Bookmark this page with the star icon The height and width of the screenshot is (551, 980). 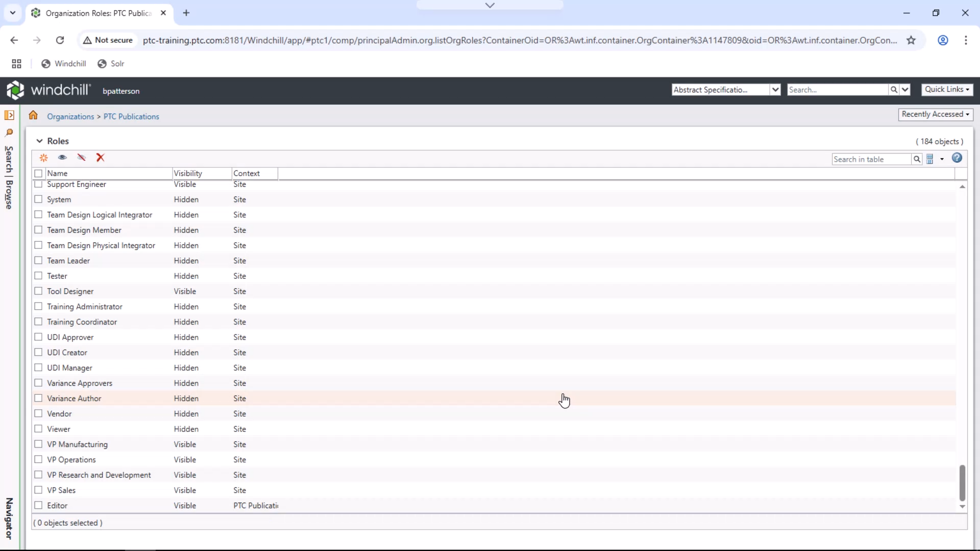click(x=911, y=40)
